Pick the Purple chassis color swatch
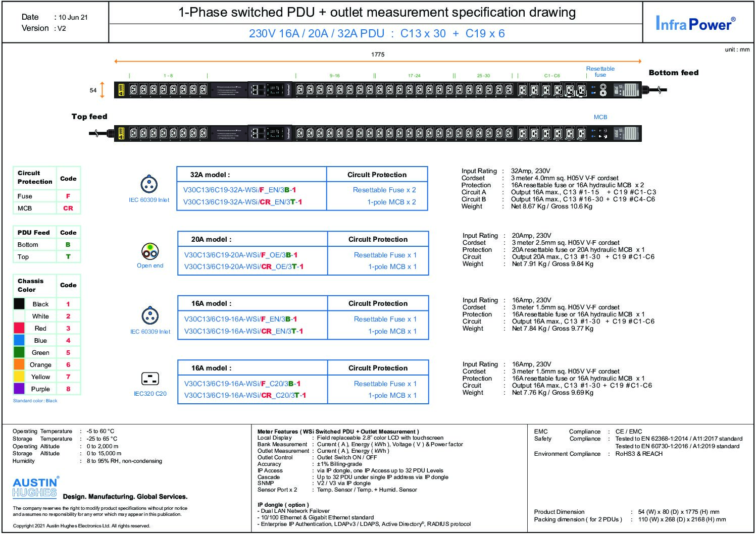 click(19, 389)
